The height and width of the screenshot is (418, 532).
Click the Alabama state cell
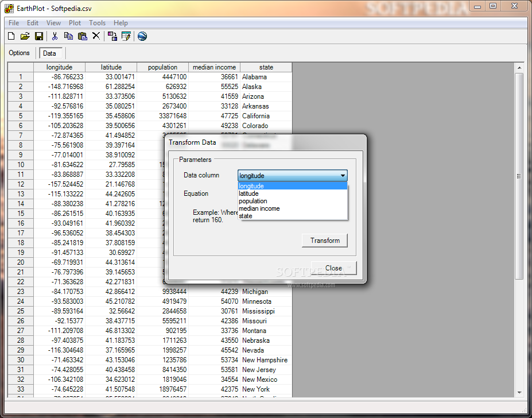point(266,77)
